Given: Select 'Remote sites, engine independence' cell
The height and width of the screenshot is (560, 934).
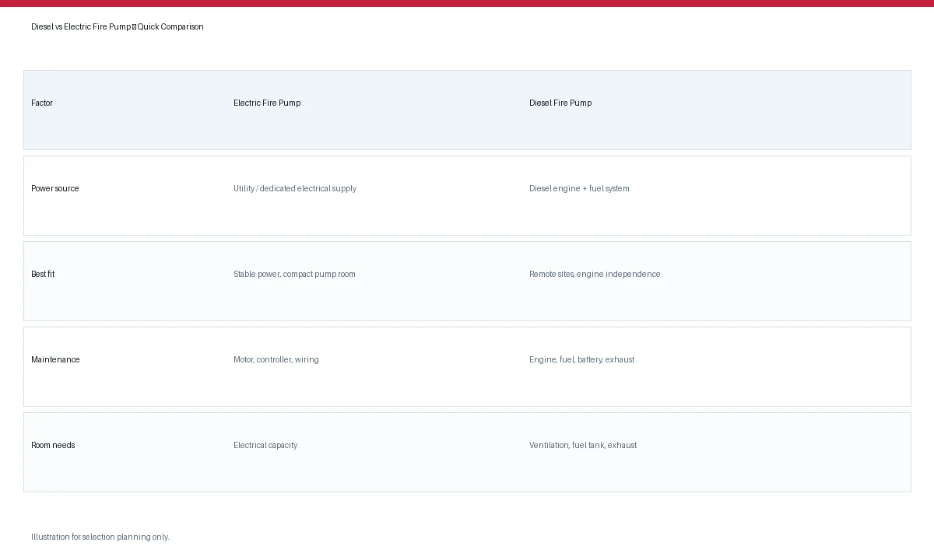Looking at the screenshot, I should (x=595, y=274).
